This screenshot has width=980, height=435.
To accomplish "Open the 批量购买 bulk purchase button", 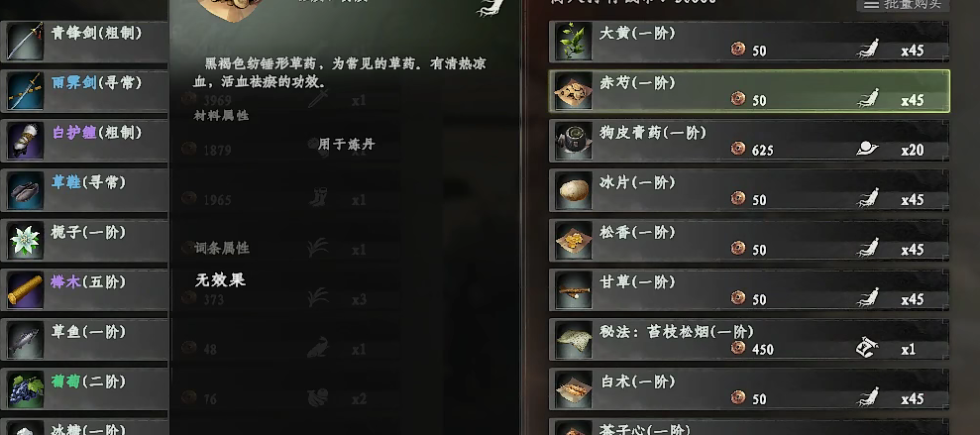I will [903, 4].
